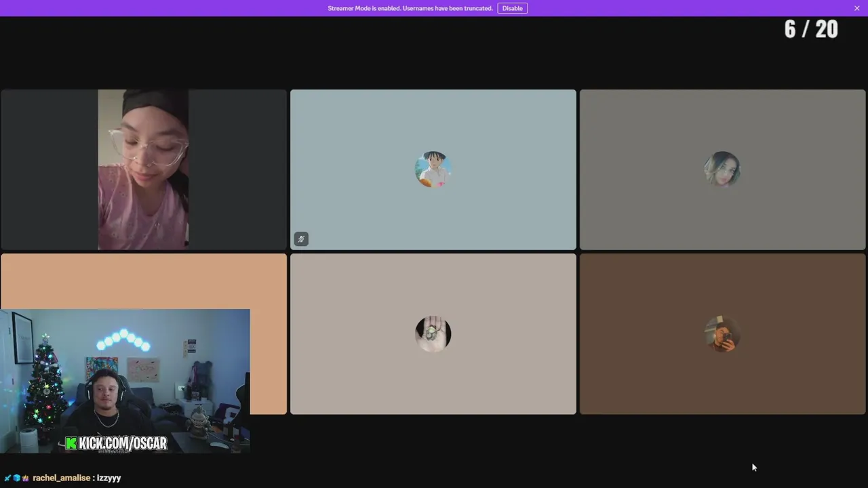Viewport: 868px width, 488px height.
Task: Close the Streamer Mode notification banner
Action: (856, 8)
